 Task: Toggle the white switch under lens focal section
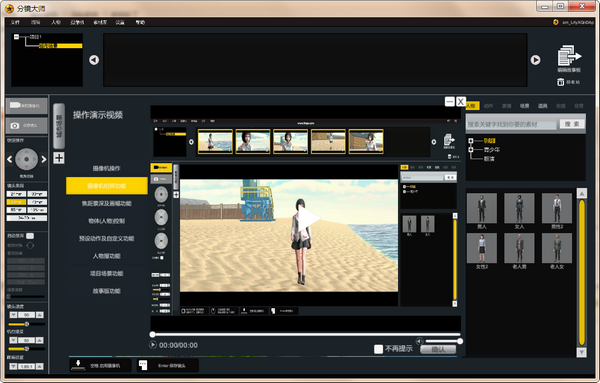click(30, 236)
